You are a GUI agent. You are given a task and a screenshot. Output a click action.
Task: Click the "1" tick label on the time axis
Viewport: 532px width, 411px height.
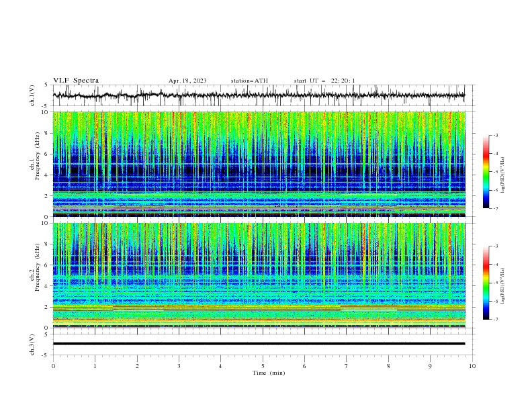click(x=95, y=366)
